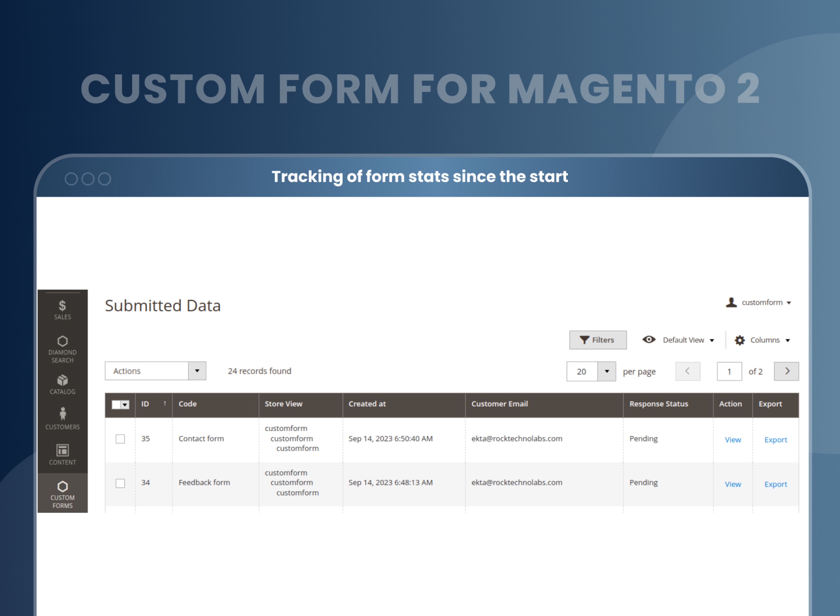
Task: Click Pending status in Contact form row
Action: point(643,439)
